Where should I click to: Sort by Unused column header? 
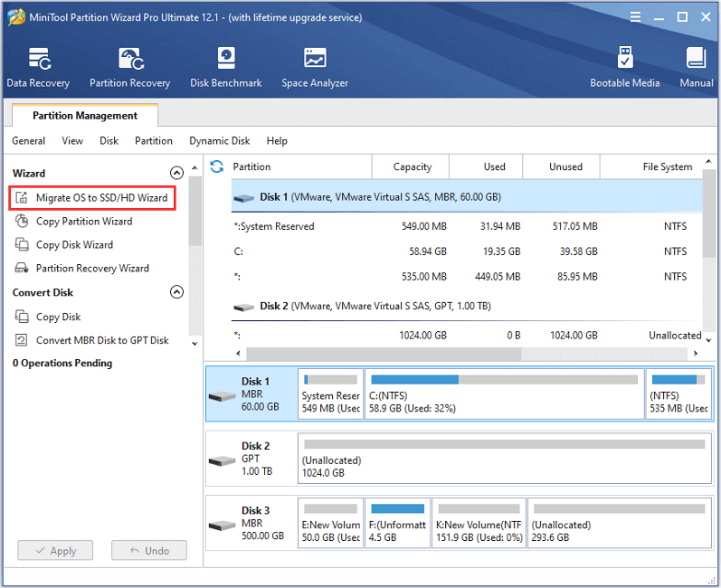click(x=561, y=166)
